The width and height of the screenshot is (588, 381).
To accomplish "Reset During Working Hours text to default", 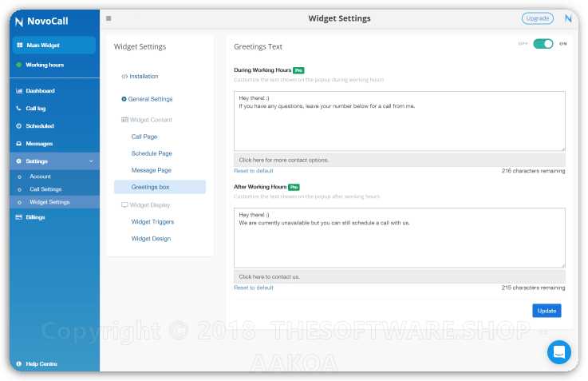I will (254, 171).
